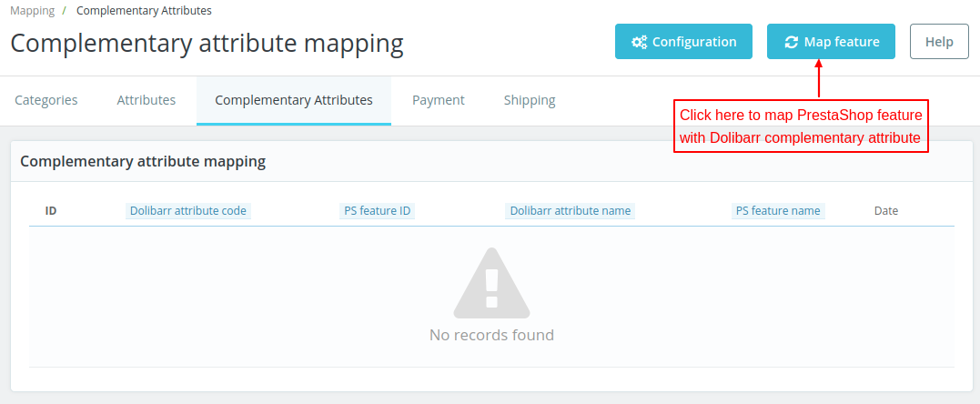
Task: Sort by PS feature ID column
Action: 378,210
